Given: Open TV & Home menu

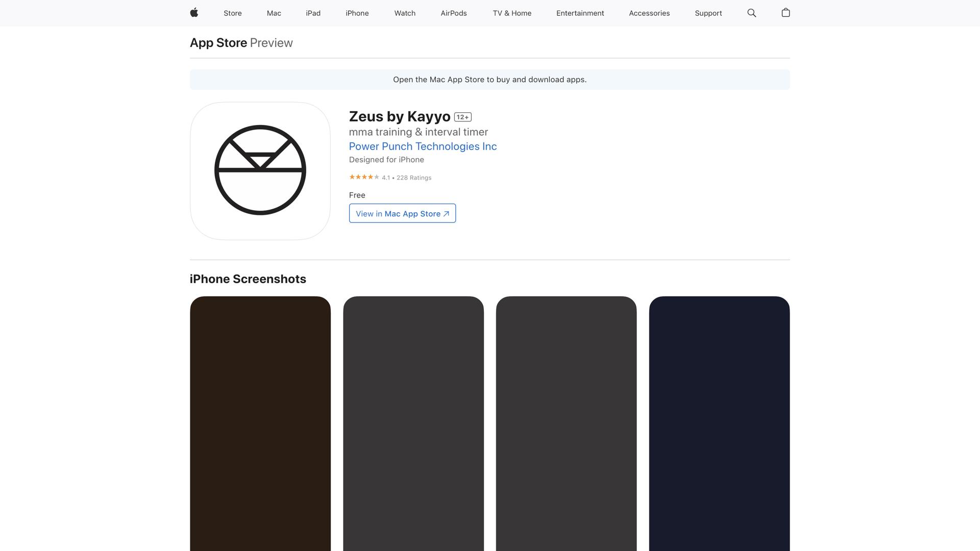Looking at the screenshot, I should point(511,13).
